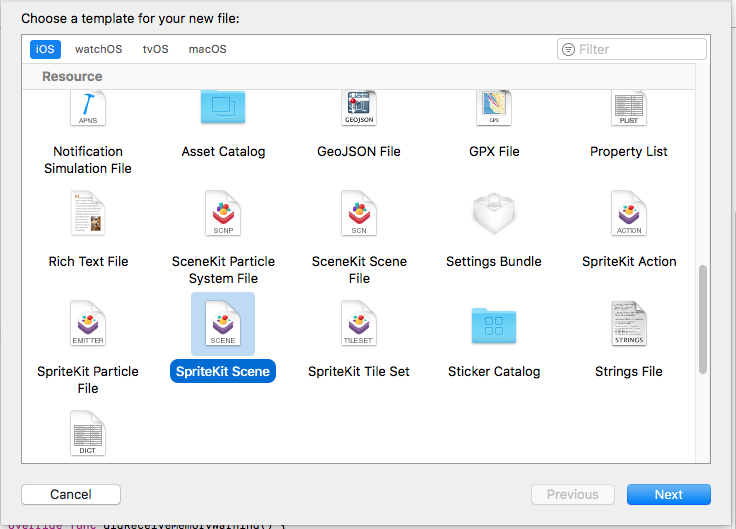Open the tvOS platform tab

(x=155, y=49)
